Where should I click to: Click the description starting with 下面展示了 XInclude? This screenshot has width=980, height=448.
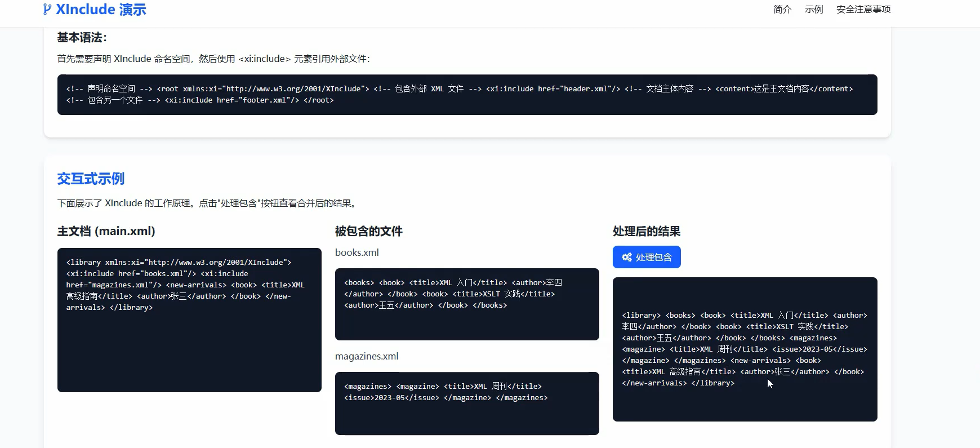[x=208, y=203]
